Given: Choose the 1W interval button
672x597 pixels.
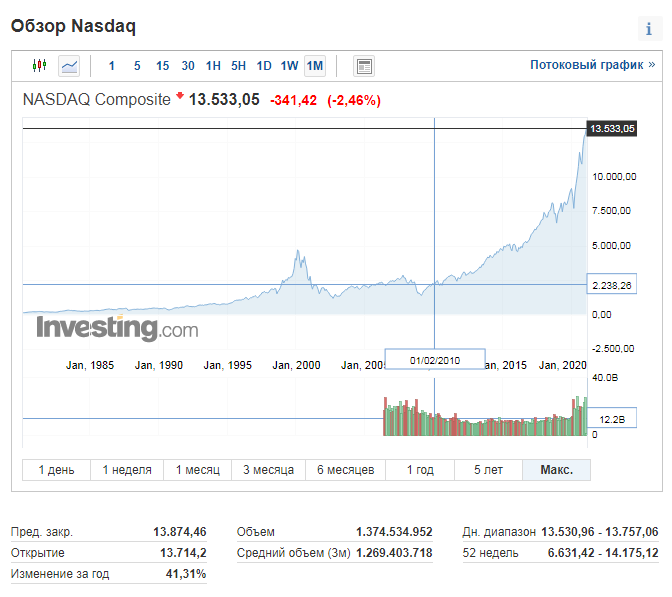Looking at the screenshot, I should pyautogui.click(x=289, y=66).
